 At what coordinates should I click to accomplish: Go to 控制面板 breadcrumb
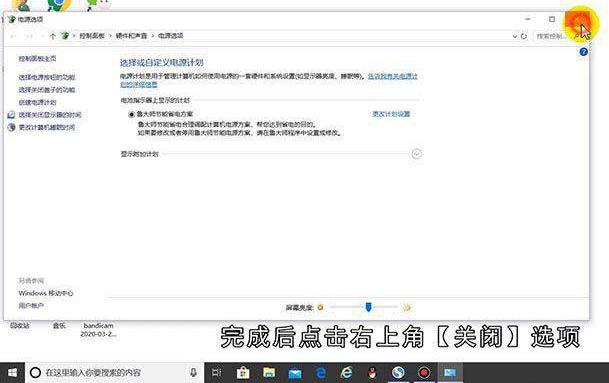[92, 36]
